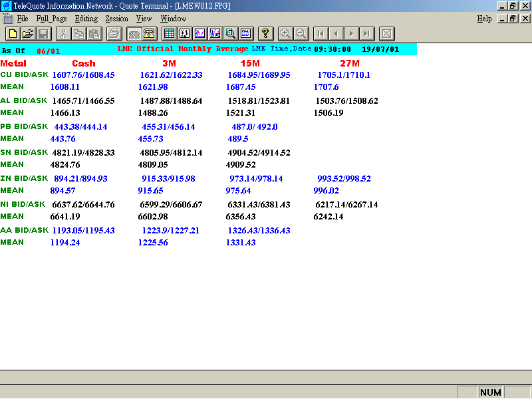Click CU cash quote 1607.76/1608.45
Screen dimensions: 532x399
[x=84, y=75]
